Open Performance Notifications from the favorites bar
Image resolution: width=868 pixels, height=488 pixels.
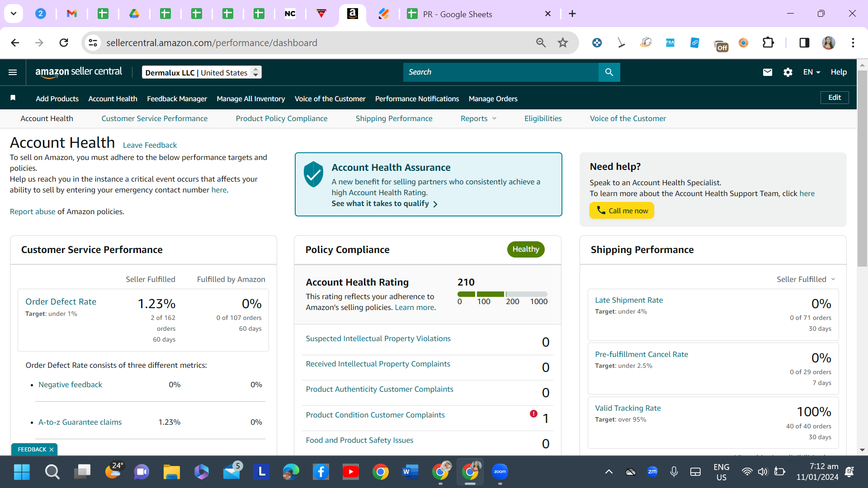click(417, 99)
